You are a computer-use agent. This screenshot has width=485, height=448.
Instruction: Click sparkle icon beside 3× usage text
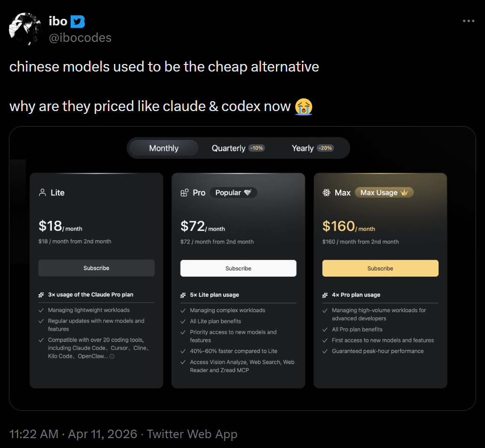coord(41,295)
